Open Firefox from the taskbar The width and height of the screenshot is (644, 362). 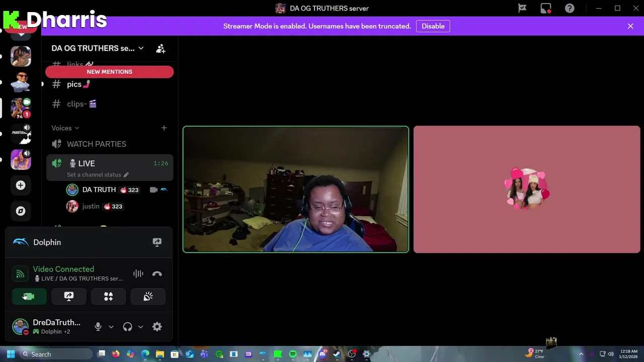(116, 354)
